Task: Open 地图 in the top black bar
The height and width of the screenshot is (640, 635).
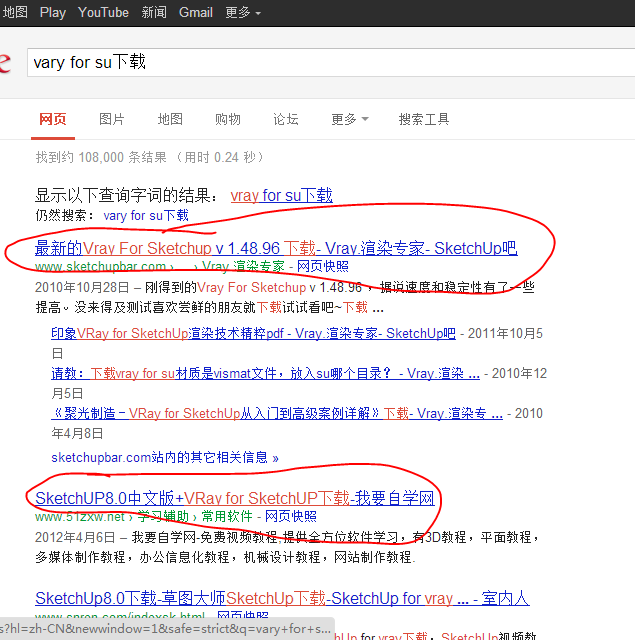Action: (15, 12)
